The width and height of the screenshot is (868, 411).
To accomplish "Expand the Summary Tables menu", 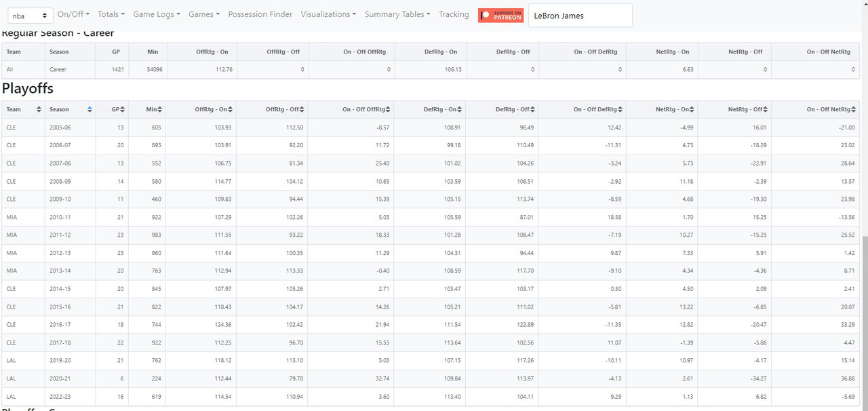I will [x=397, y=14].
